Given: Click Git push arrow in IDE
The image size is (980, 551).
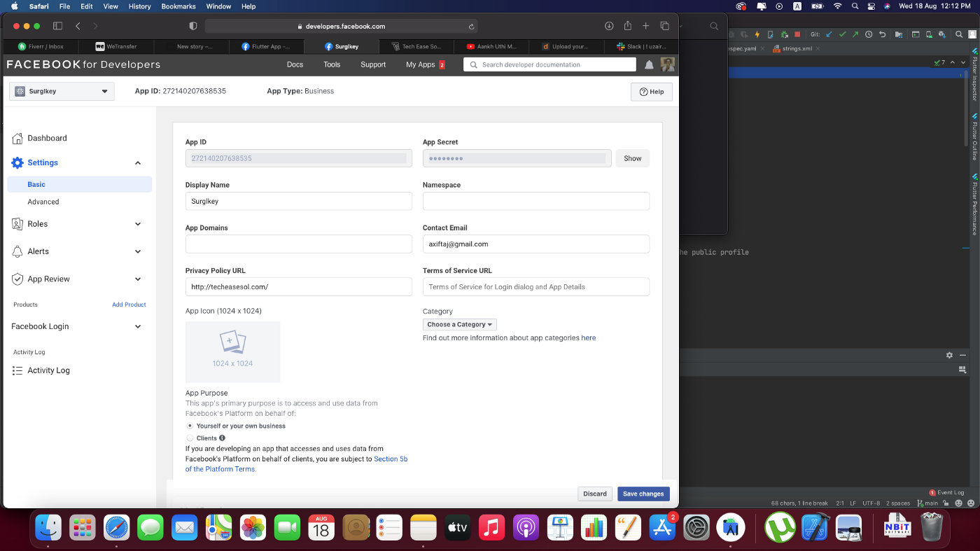Looking at the screenshot, I should pos(855,34).
